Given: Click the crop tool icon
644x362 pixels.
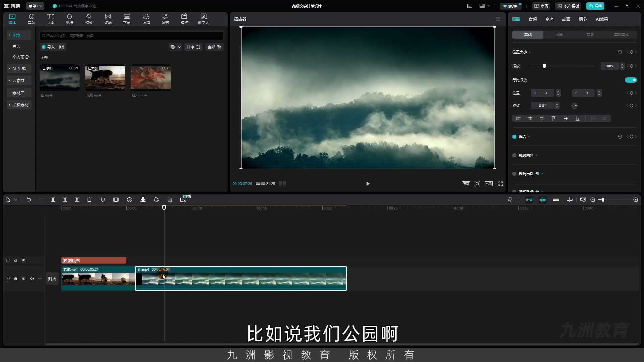Looking at the screenshot, I should (x=170, y=200).
